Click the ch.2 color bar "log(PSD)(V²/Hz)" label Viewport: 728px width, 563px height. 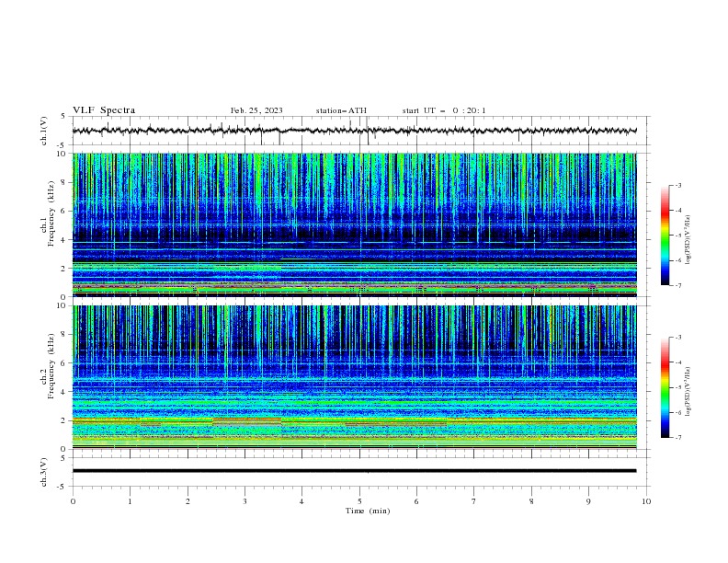click(x=688, y=392)
